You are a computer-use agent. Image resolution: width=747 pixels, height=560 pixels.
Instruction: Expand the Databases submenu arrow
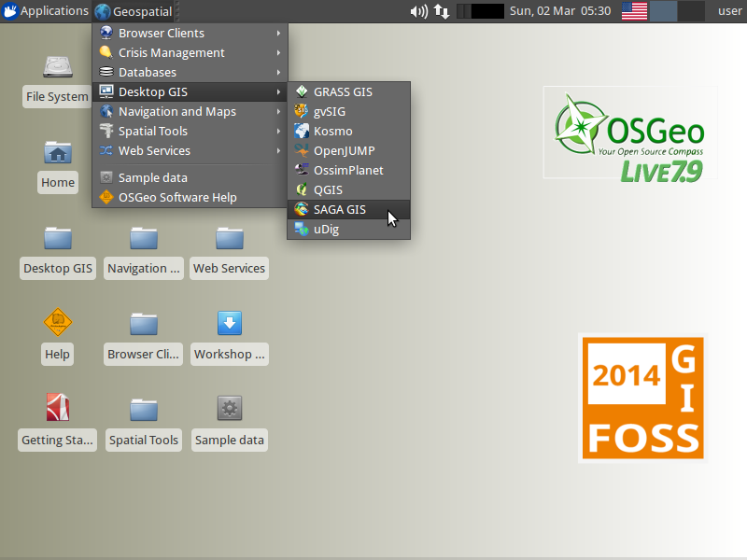(x=278, y=73)
